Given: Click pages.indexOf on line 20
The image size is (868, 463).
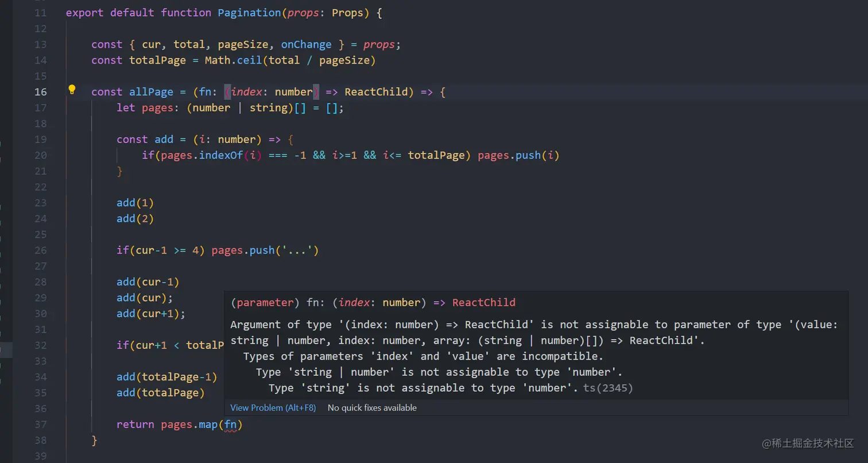Looking at the screenshot, I should coord(201,155).
